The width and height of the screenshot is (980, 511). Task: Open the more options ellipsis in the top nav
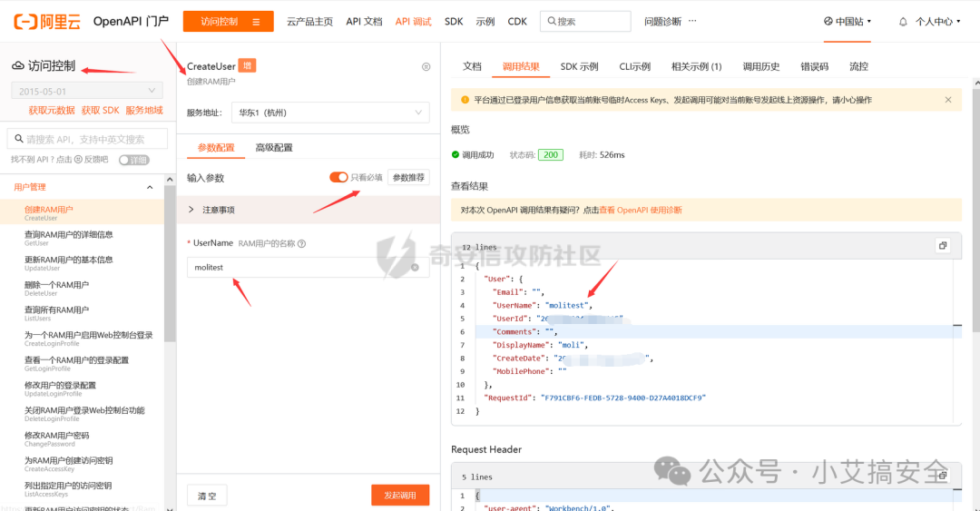tap(692, 21)
